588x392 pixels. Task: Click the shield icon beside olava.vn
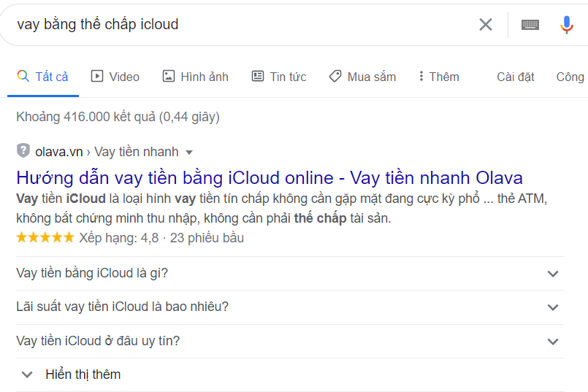tap(23, 151)
